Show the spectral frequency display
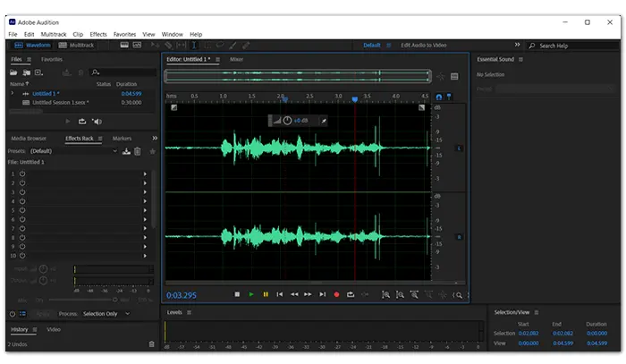This screenshot has width=626, height=364. [x=124, y=45]
